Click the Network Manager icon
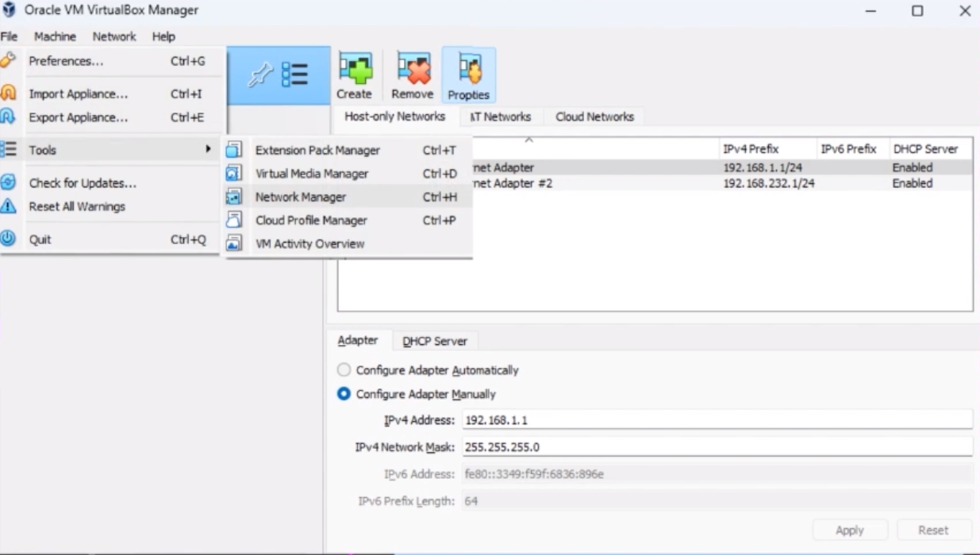Screen dimensions: 980x555 (234, 197)
